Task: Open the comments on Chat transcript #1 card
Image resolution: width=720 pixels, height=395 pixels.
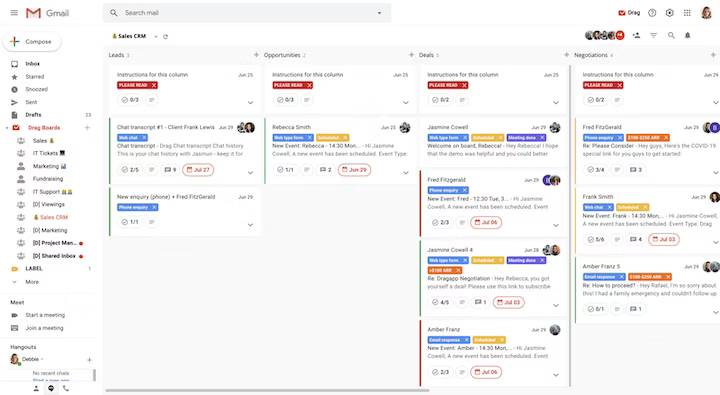Action: pos(170,170)
